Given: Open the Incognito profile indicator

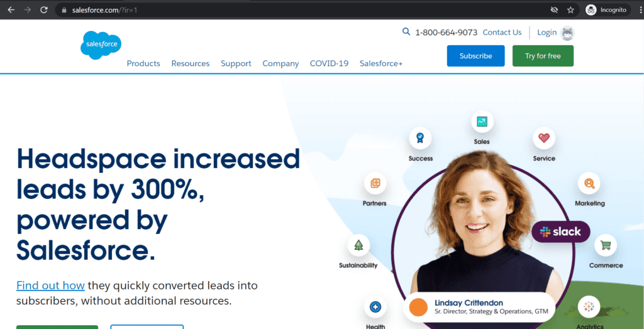Looking at the screenshot, I should (x=608, y=10).
